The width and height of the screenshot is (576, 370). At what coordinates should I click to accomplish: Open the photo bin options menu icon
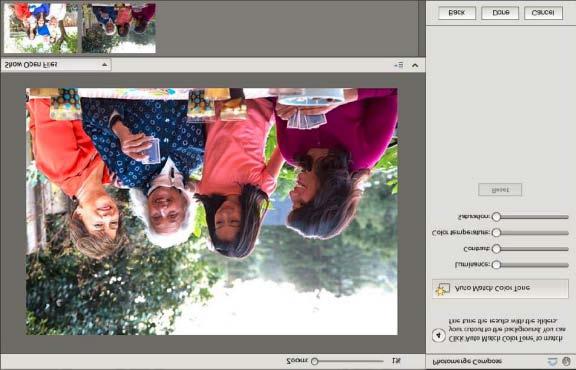point(399,65)
